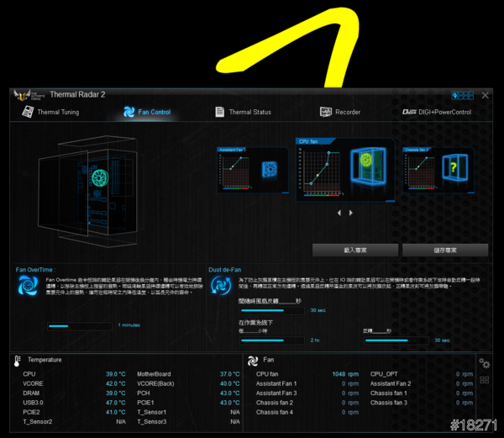Click the PCIE2 temperature row
504x438 pixels.
[x=74, y=412]
